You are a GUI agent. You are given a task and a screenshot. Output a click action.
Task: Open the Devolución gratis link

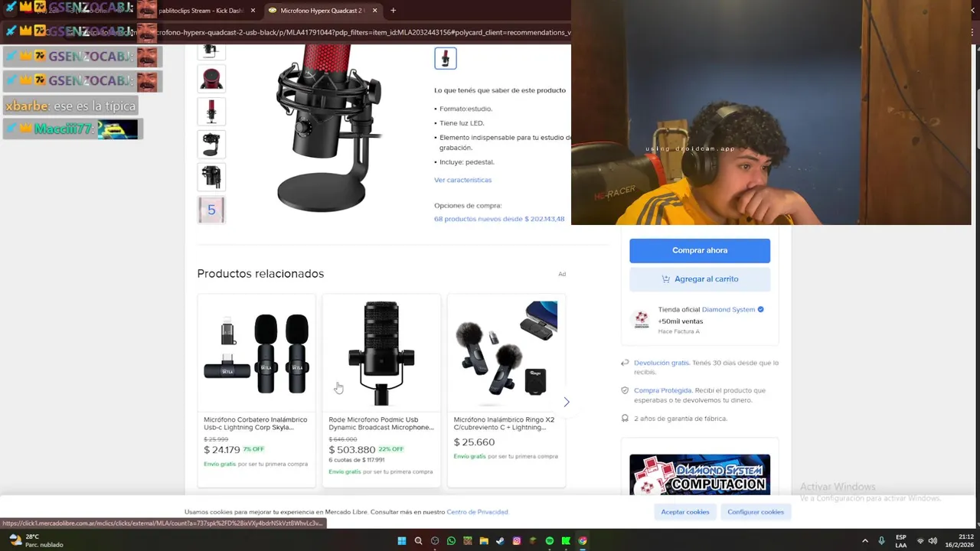661,363
